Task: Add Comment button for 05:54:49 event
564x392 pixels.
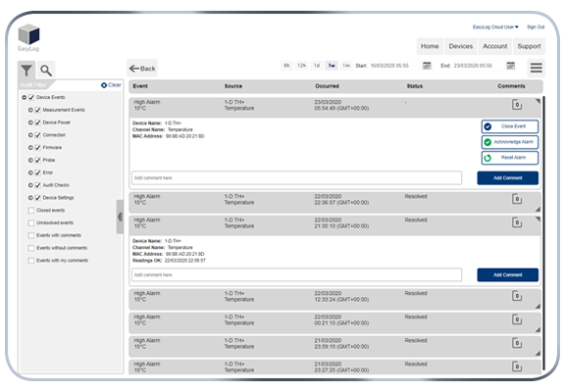Action: [x=508, y=177]
